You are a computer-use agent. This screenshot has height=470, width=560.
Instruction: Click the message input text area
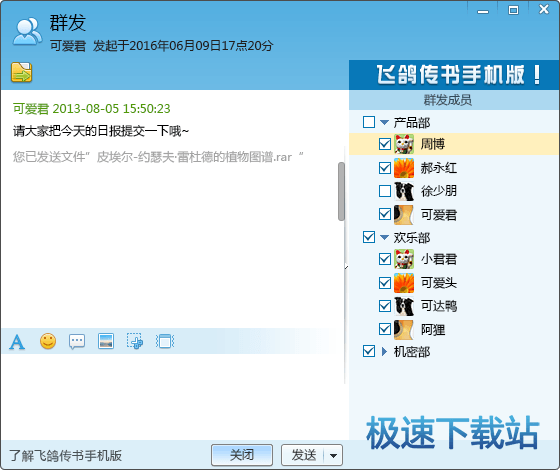pyautogui.click(x=173, y=396)
